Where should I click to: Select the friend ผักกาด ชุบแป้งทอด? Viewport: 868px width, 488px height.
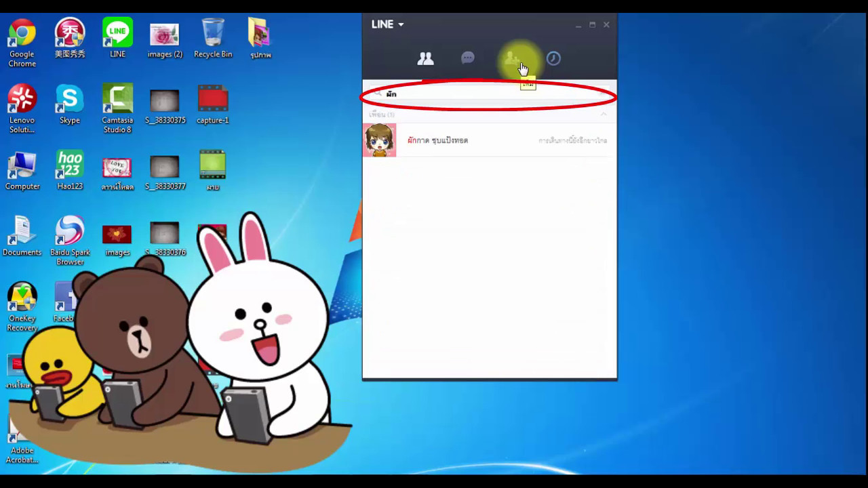coord(490,140)
